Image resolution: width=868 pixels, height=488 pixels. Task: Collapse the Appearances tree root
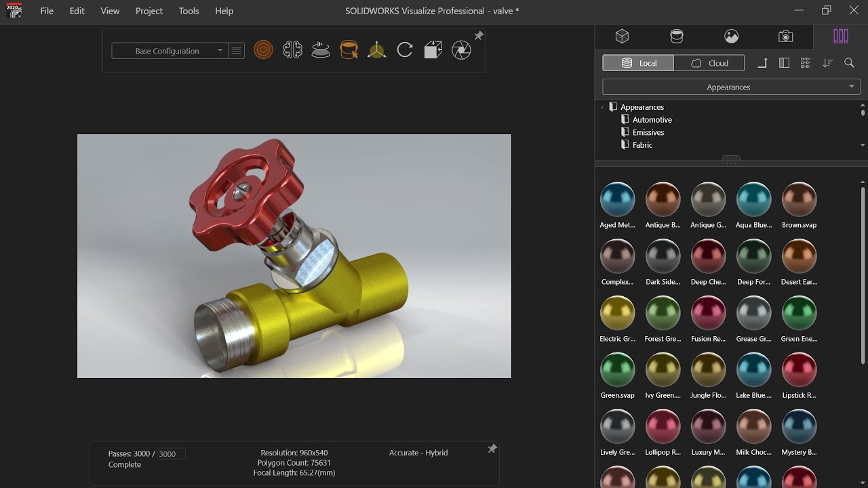point(602,107)
